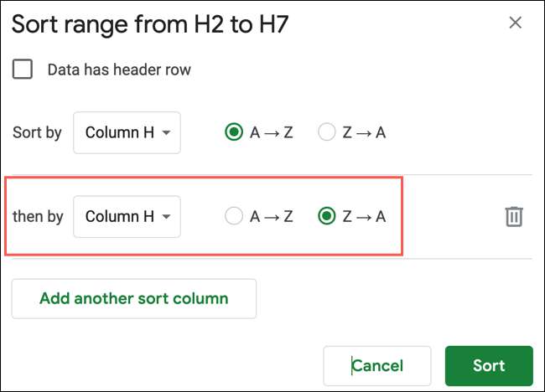Expand the arrow on the Sort by column selector
The width and height of the screenshot is (545, 392).
[x=167, y=133]
